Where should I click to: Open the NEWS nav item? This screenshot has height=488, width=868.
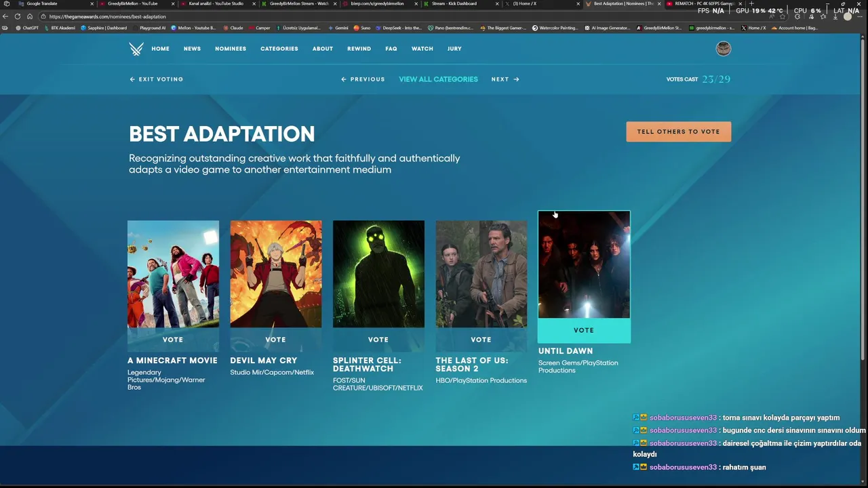pyautogui.click(x=192, y=49)
